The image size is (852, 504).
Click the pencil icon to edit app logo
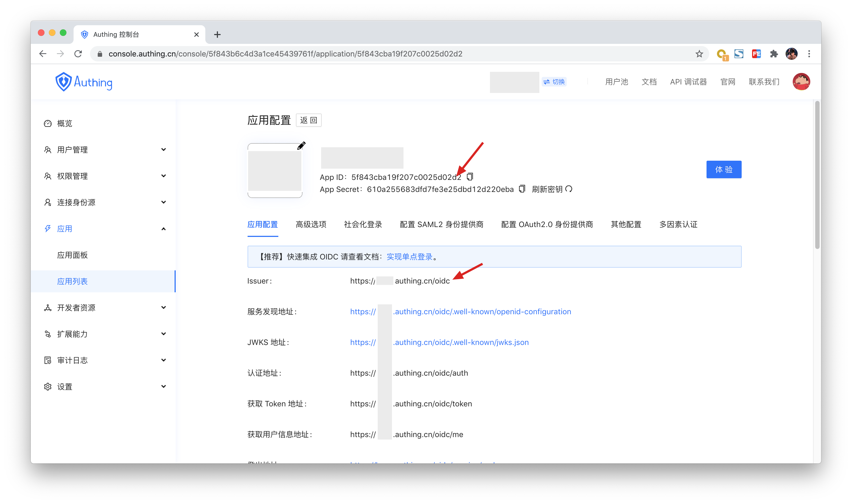click(301, 146)
